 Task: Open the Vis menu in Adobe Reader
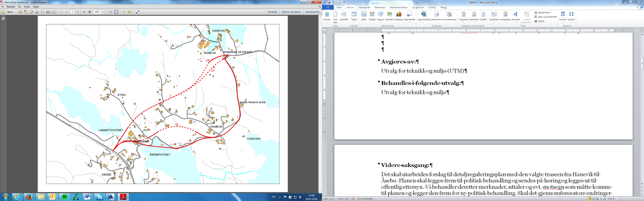click(x=20, y=7)
